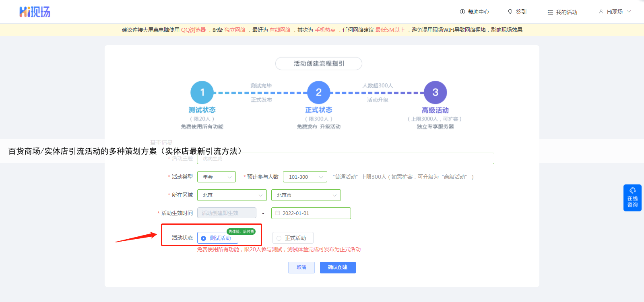
Task: Open the 活动类型 年会 dropdown
Action: pos(217,177)
